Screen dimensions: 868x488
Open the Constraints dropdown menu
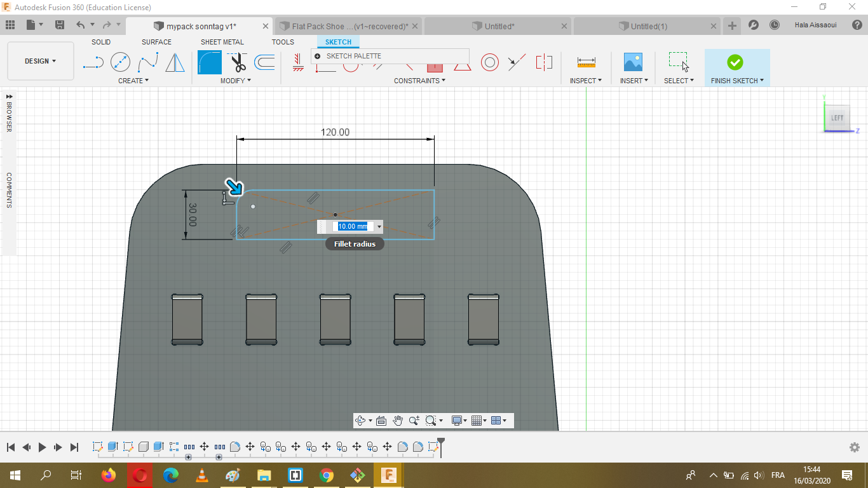point(419,81)
